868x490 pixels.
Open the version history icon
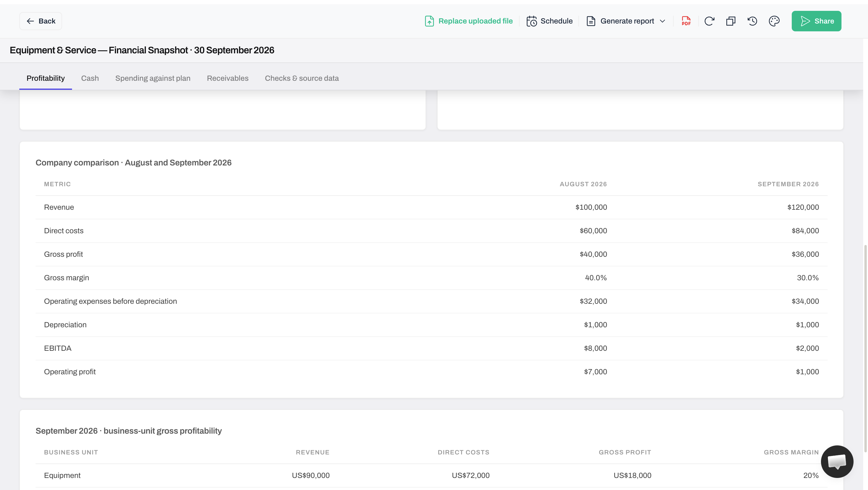[752, 21]
